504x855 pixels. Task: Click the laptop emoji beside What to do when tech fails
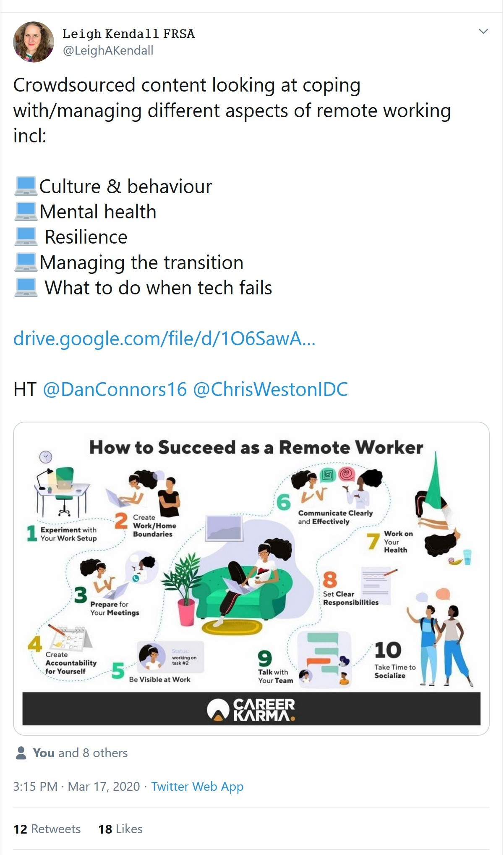coord(26,288)
